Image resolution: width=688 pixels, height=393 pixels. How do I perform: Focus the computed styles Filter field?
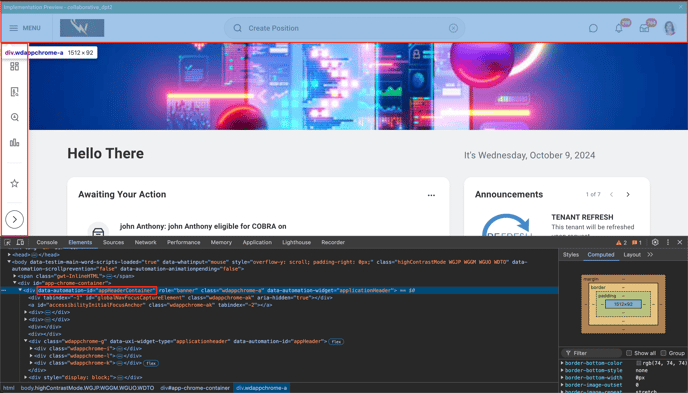[592, 353]
